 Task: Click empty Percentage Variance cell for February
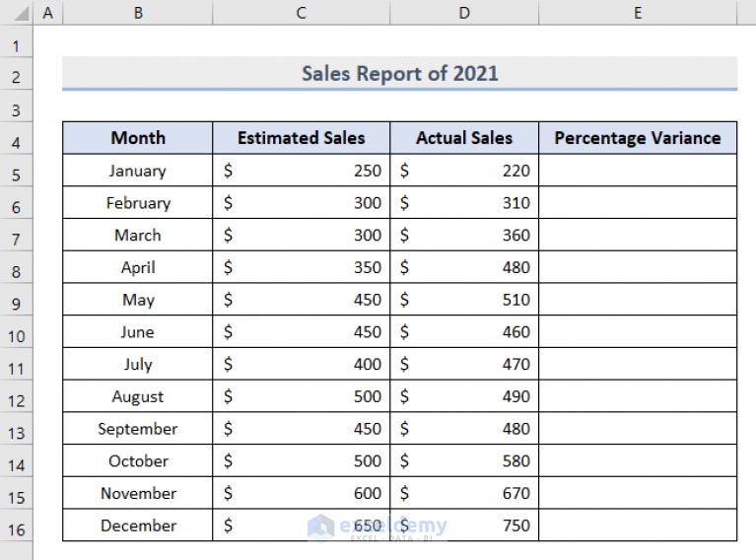click(x=638, y=203)
